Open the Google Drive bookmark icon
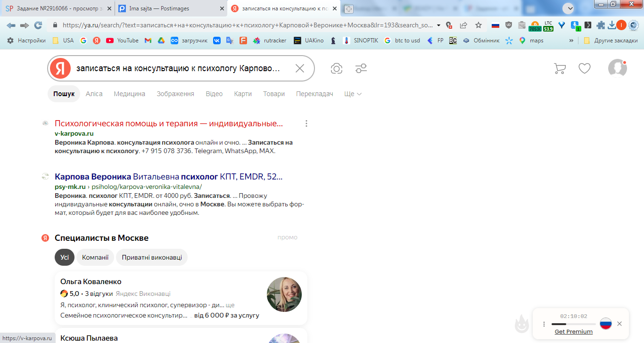 point(161,41)
